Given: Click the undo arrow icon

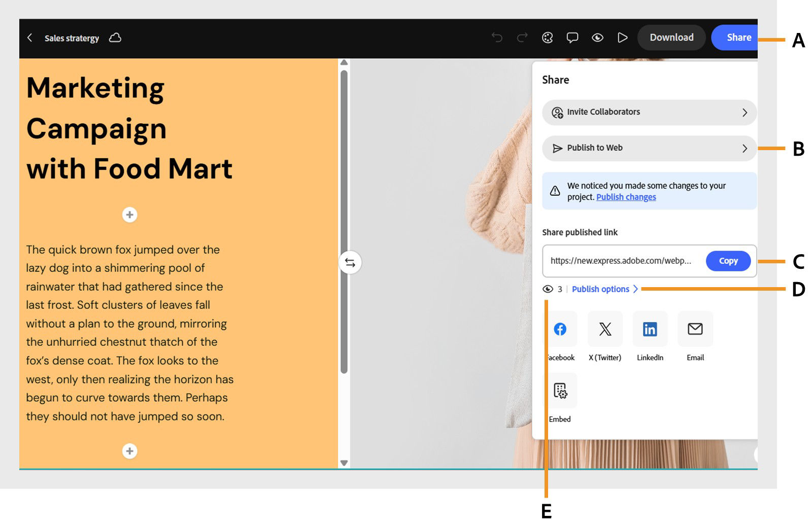Looking at the screenshot, I should pyautogui.click(x=496, y=38).
